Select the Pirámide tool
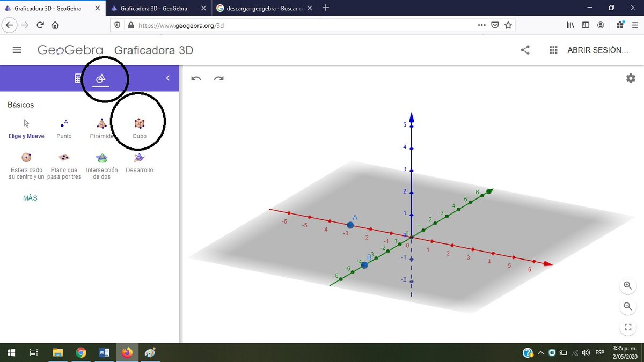The height and width of the screenshot is (362, 644). pyautogui.click(x=101, y=129)
